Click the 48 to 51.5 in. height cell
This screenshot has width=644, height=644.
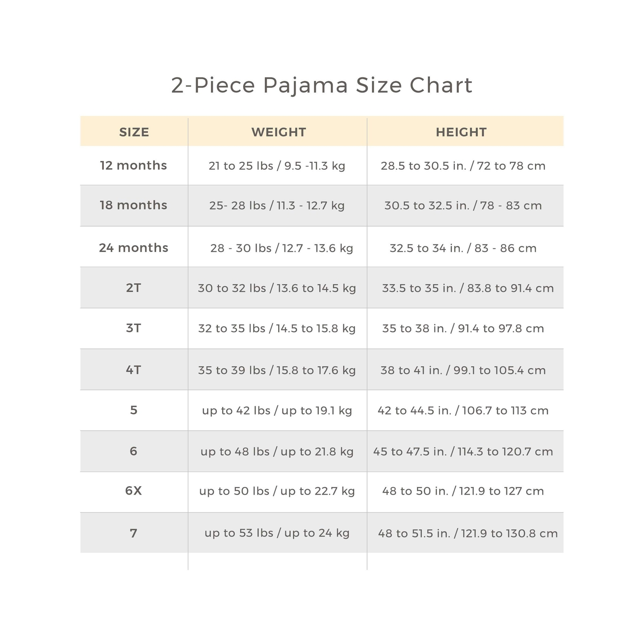468,534
